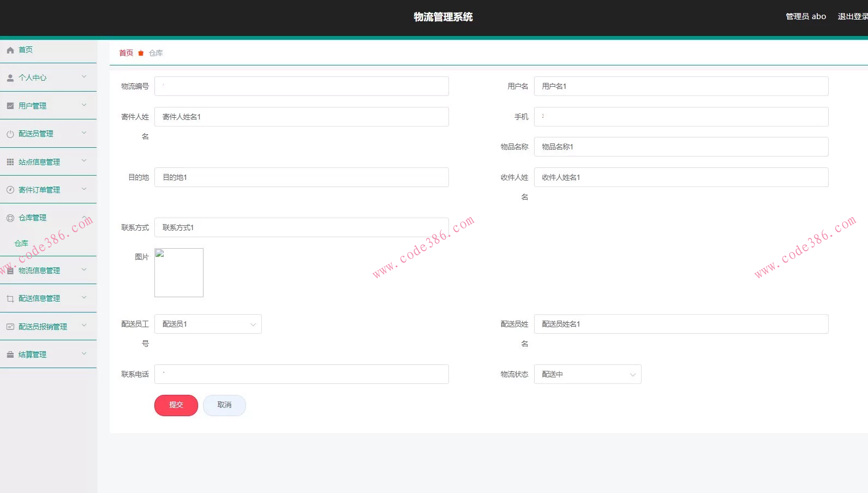Click the 管理员 abo account label
This screenshot has width=868, height=493.
(806, 17)
